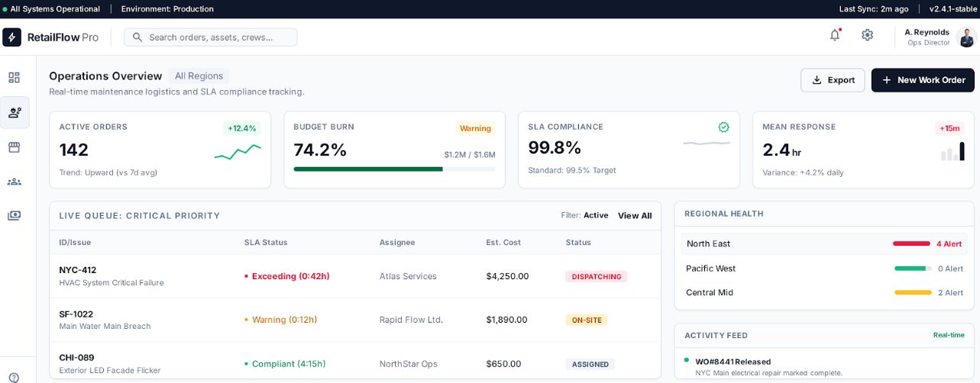
Task: Open order SF-1022
Action: [76, 314]
